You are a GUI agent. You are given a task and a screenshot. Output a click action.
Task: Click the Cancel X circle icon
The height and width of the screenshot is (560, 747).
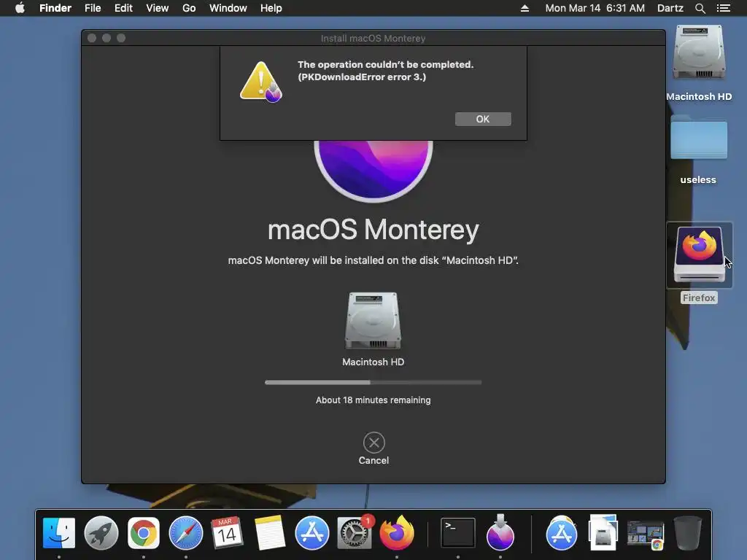(374, 443)
